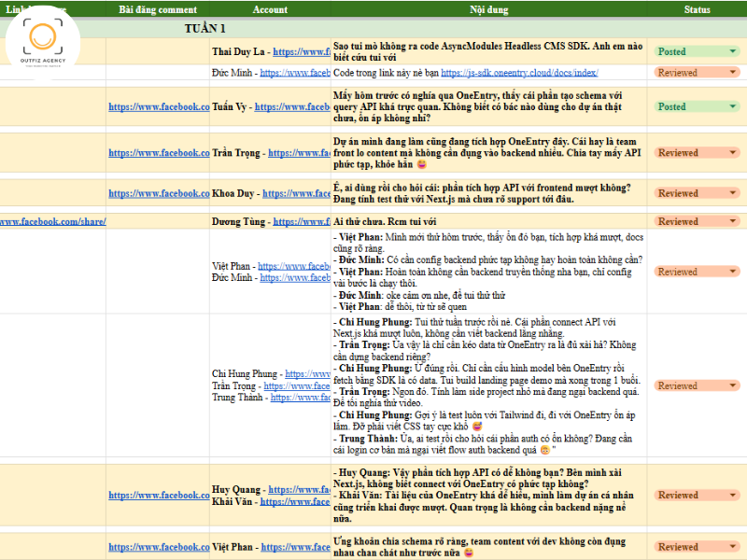This screenshot has width=747, height=560.
Task: Open the Facebook post link in Tuấn Vy's row
Action: (159, 106)
